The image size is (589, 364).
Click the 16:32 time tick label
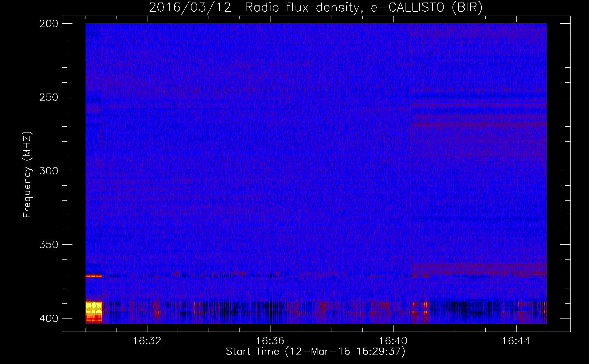click(147, 341)
